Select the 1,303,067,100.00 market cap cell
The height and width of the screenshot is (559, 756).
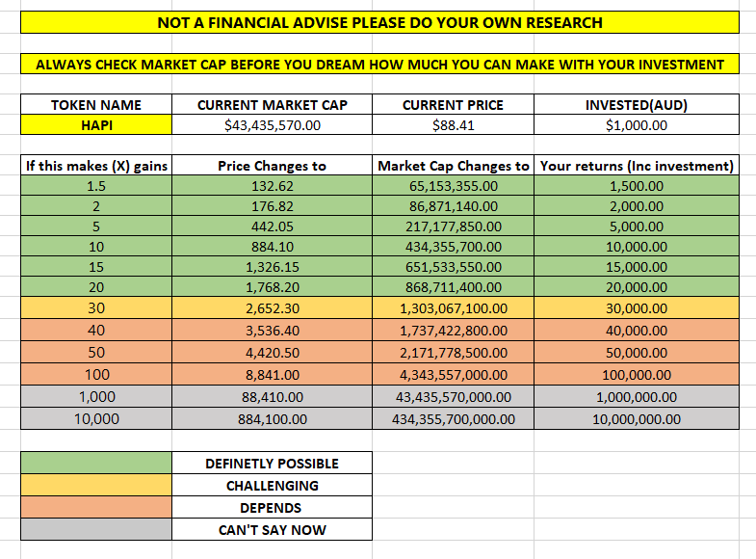coord(453,307)
